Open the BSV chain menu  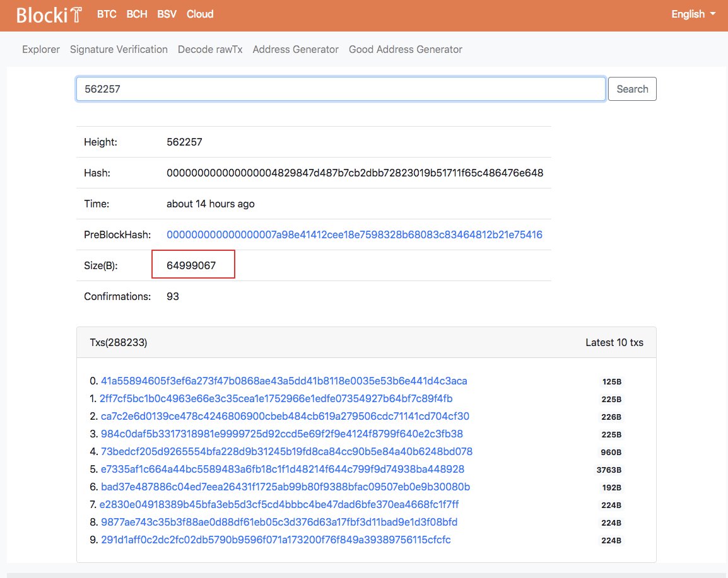(166, 14)
